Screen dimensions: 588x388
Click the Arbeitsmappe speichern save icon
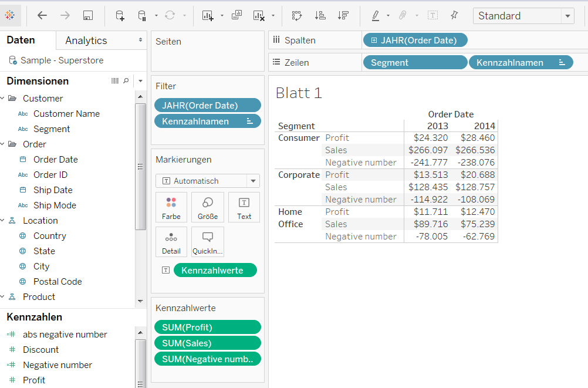(87, 16)
